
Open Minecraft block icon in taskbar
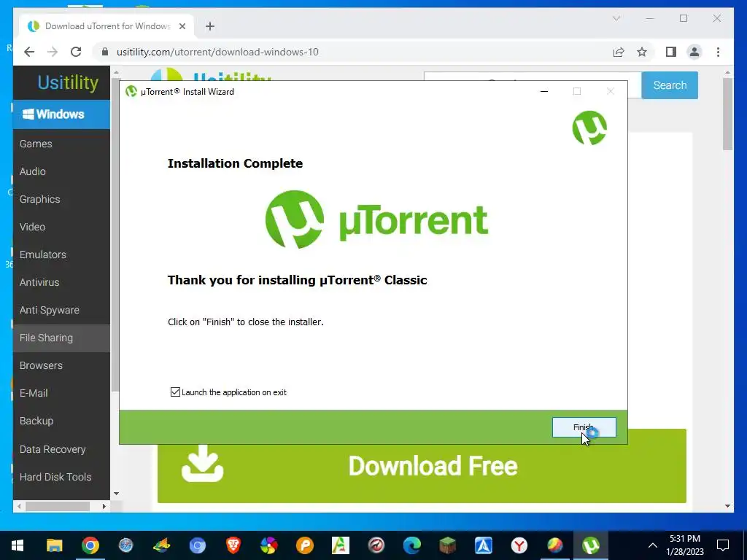[447, 545]
